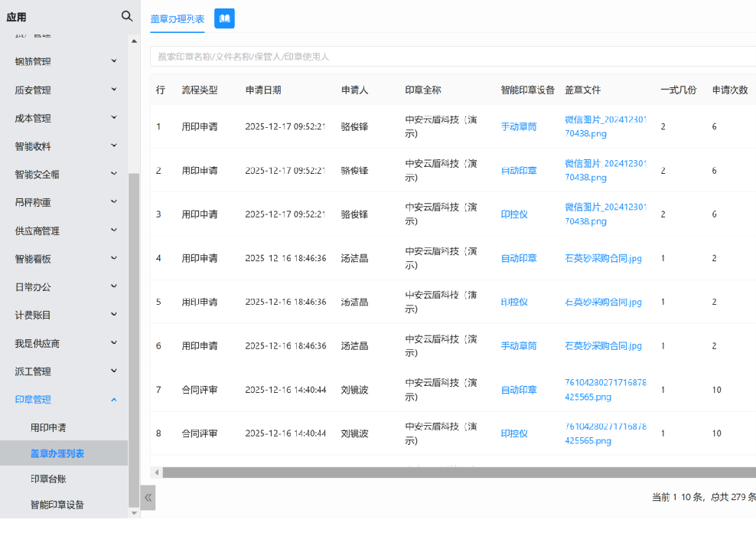
Task: Open 石英砂采购合同.jpg file in row 4
Action: [603, 258]
